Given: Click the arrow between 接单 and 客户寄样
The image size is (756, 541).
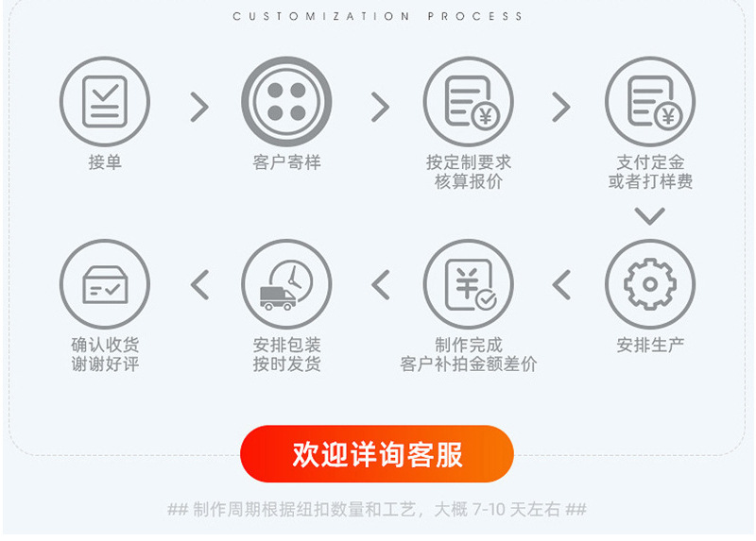Looking at the screenshot, I should tap(199, 107).
